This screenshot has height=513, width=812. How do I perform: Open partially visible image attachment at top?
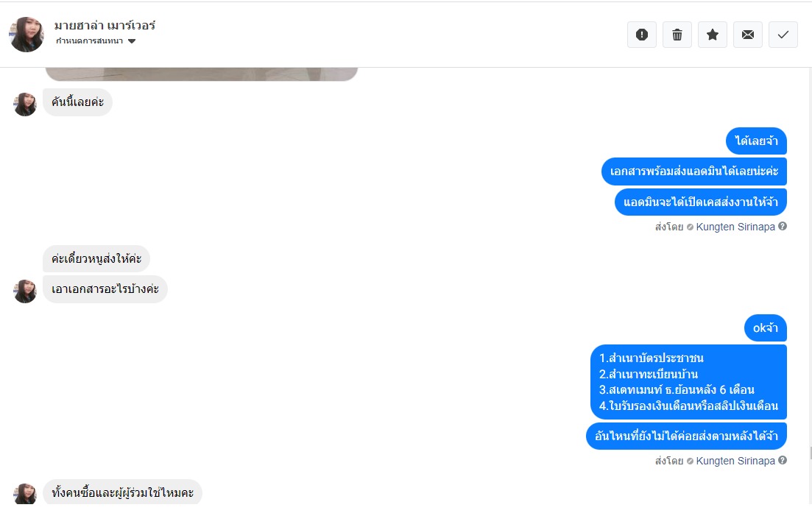pyautogui.click(x=202, y=74)
